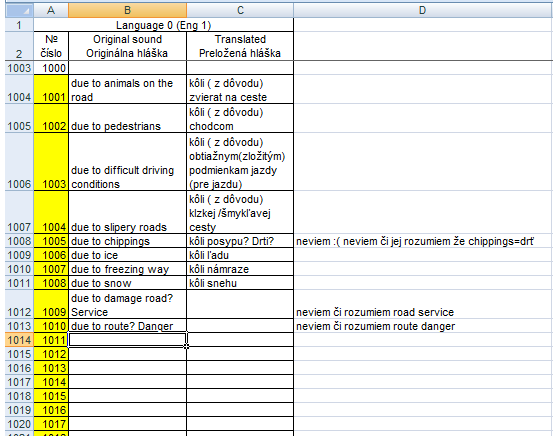Select column A header
The height and width of the screenshot is (436, 554).
(x=51, y=10)
